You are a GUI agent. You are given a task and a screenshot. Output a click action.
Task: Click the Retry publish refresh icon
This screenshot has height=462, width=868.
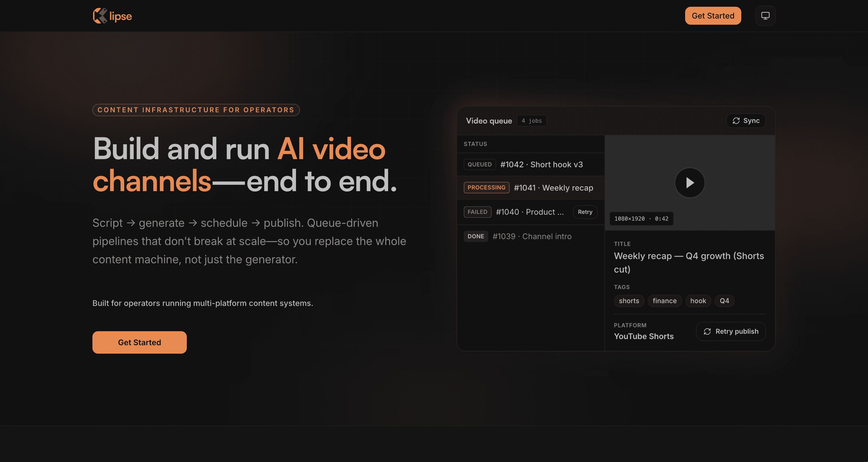click(707, 331)
